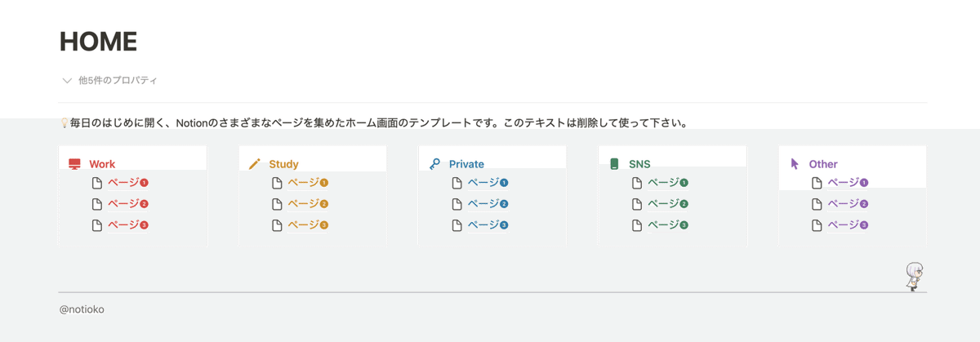Click the green phone icon beside SNS
This screenshot has width=980, height=342.
point(615,164)
